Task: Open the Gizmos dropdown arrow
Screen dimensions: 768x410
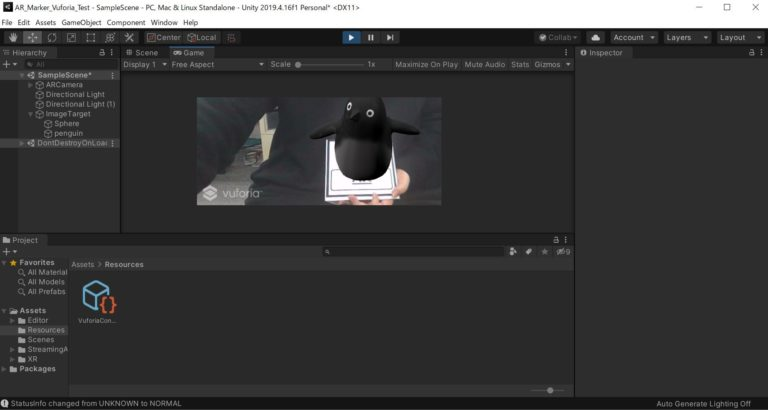Action: point(568,65)
